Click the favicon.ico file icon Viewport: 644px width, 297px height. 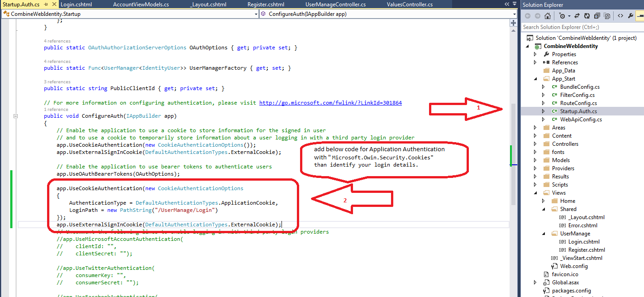coord(546,274)
